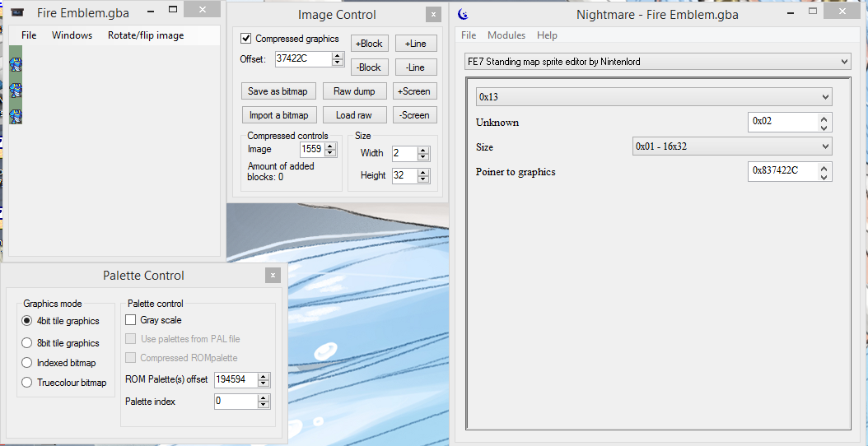Increase the Height value
Screen dimensions: 868x446
point(423,173)
